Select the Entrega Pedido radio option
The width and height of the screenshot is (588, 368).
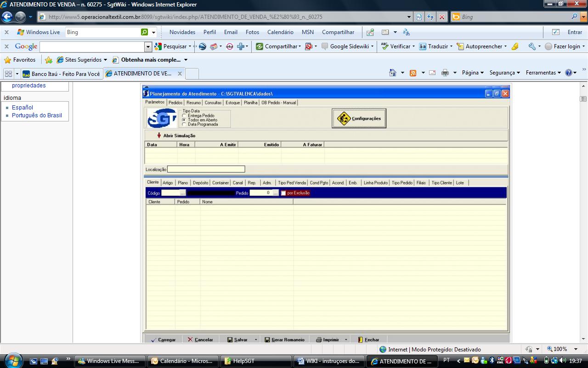pos(184,115)
